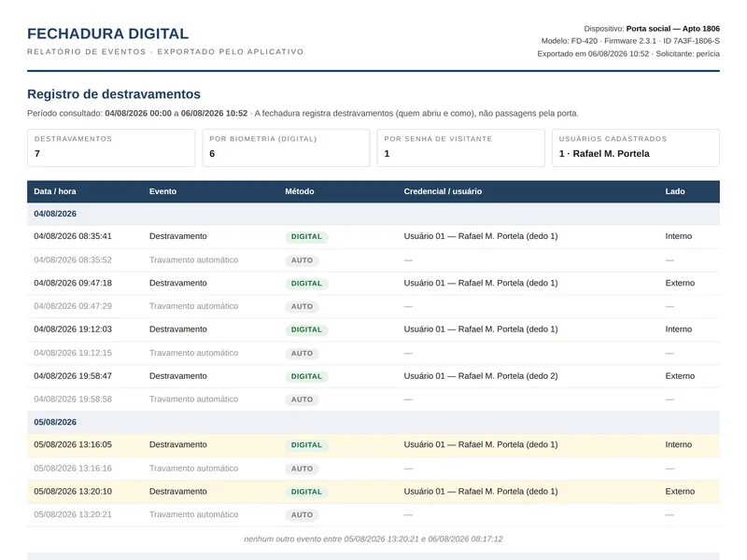The height and width of the screenshot is (560, 747).
Task: Click the AUTO badge in the 08:35:52 row
Action: (x=302, y=260)
